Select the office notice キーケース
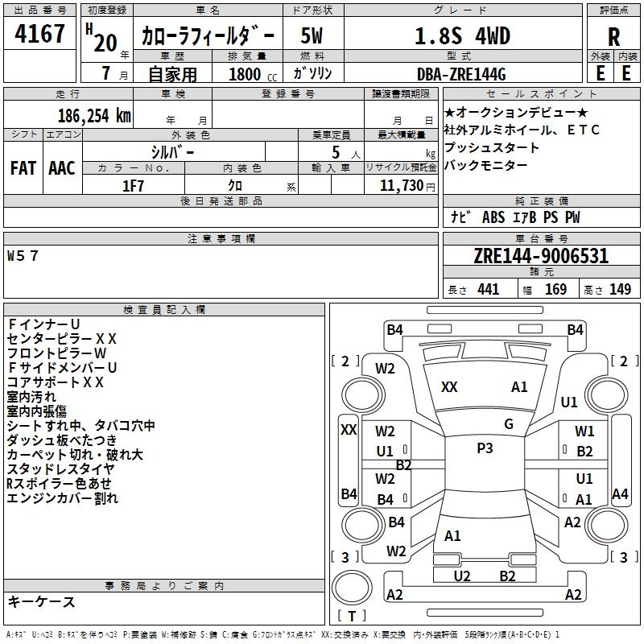 42,601
